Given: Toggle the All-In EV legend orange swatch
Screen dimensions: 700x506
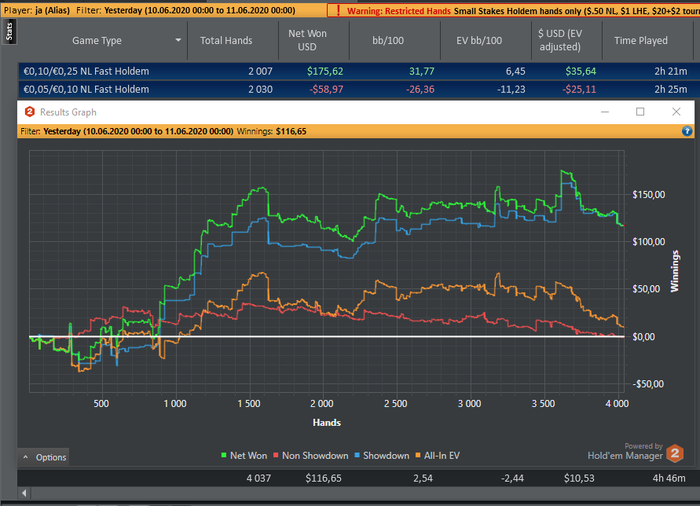Looking at the screenshot, I should [x=418, y=455].
